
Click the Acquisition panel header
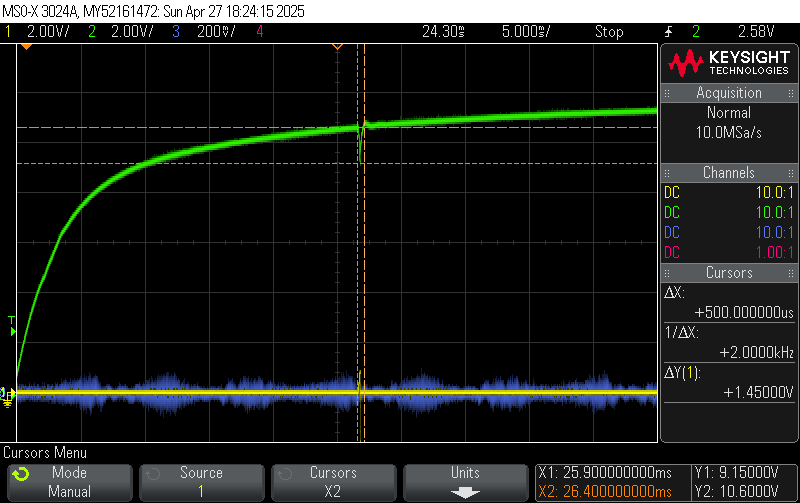[x=729, y=93]
